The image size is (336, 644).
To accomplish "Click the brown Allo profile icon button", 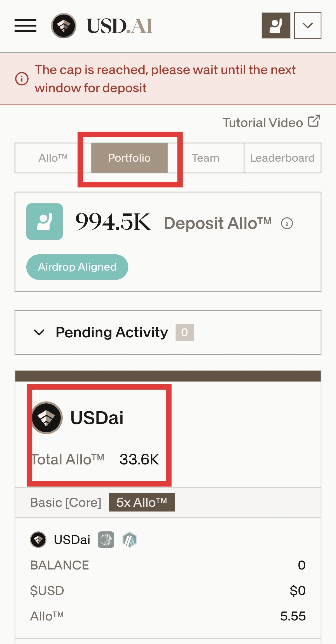I will tap(276, 25).
